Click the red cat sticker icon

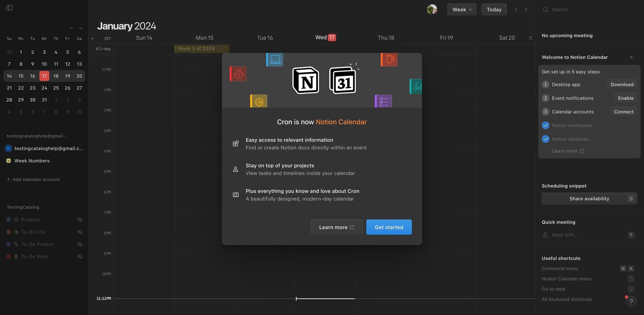coord(238,74)
